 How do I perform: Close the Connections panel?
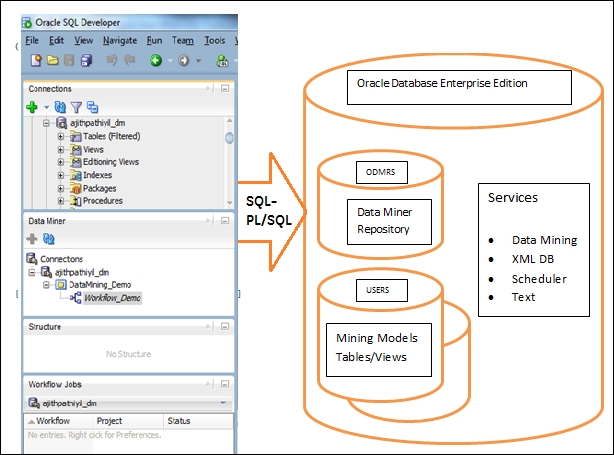[x=208, y=88]
